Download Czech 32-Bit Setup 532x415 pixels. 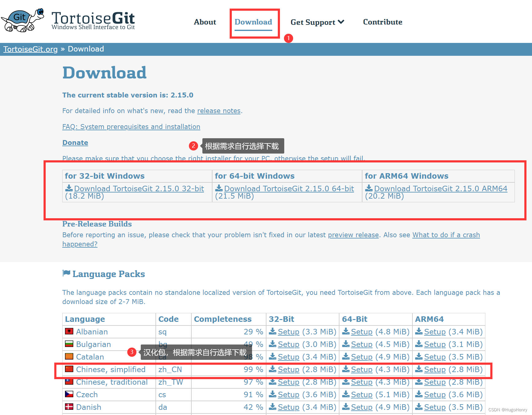pos(289,394)
